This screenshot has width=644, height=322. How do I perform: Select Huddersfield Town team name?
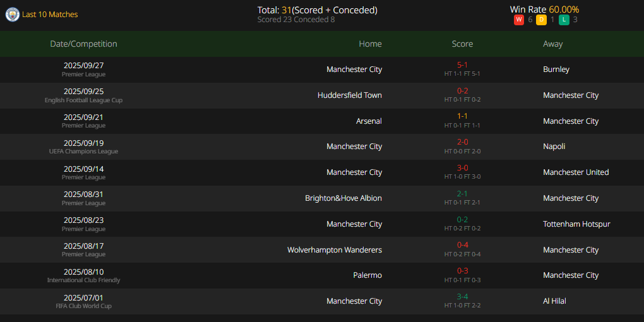click(350, 95)
